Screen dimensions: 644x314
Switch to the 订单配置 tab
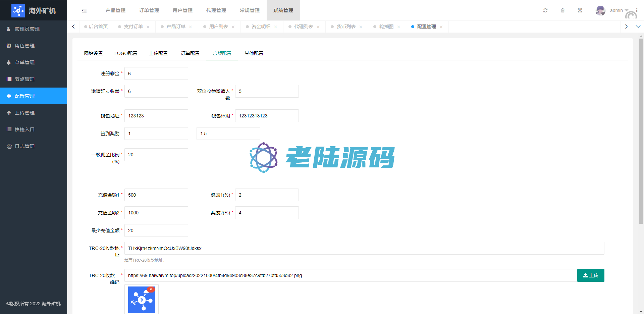tap(190, 53)
